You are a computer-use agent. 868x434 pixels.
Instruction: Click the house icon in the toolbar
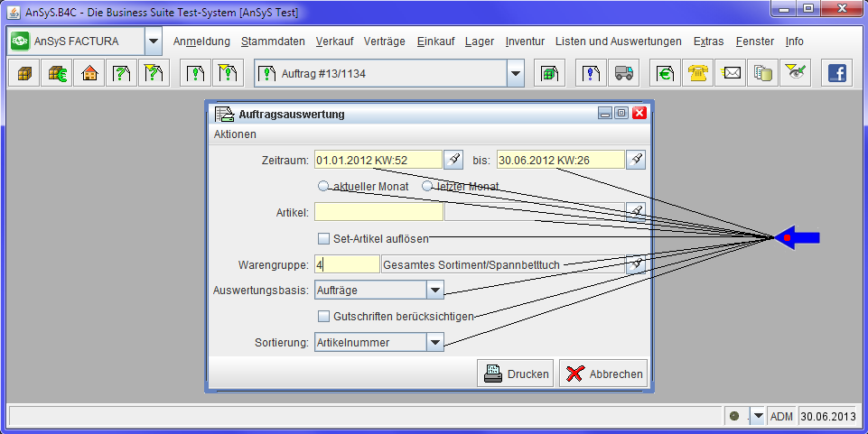click(x=89, y=74)
